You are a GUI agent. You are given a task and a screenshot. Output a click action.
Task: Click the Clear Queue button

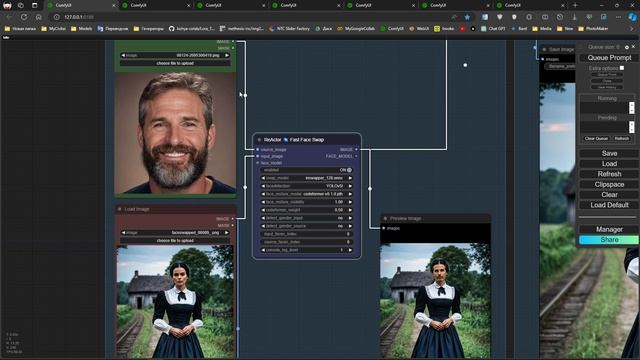[x=596, y=138]
